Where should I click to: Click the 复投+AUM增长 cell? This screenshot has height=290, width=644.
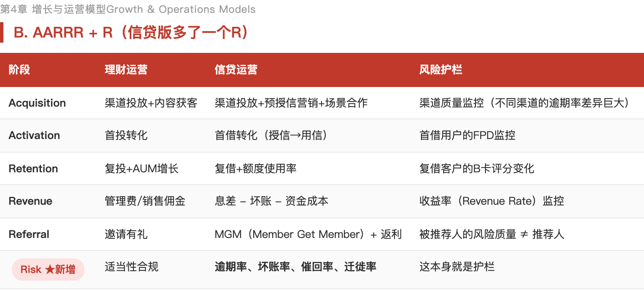pos(142,168)
